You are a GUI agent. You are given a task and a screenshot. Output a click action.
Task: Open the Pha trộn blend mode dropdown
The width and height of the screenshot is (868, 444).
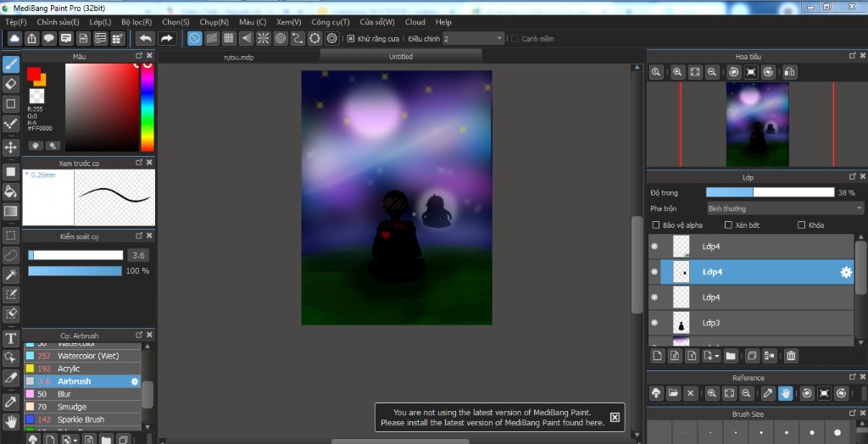784,208
